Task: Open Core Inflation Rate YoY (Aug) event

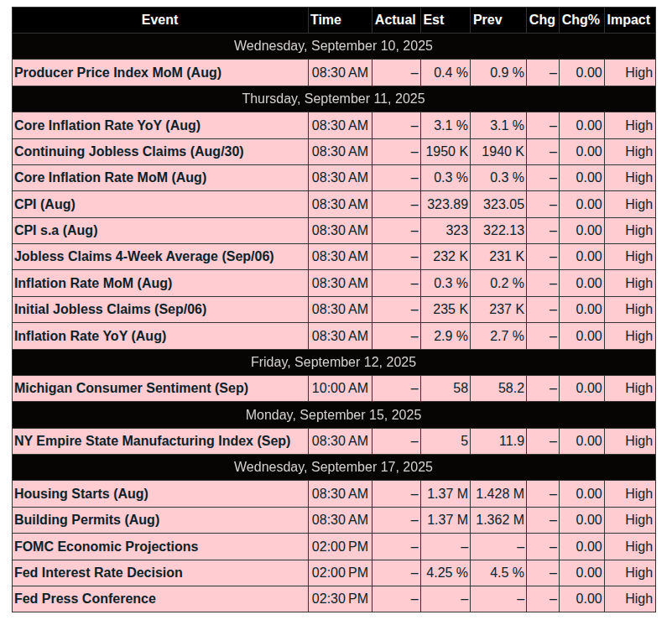Action: (x=107, y=125)
